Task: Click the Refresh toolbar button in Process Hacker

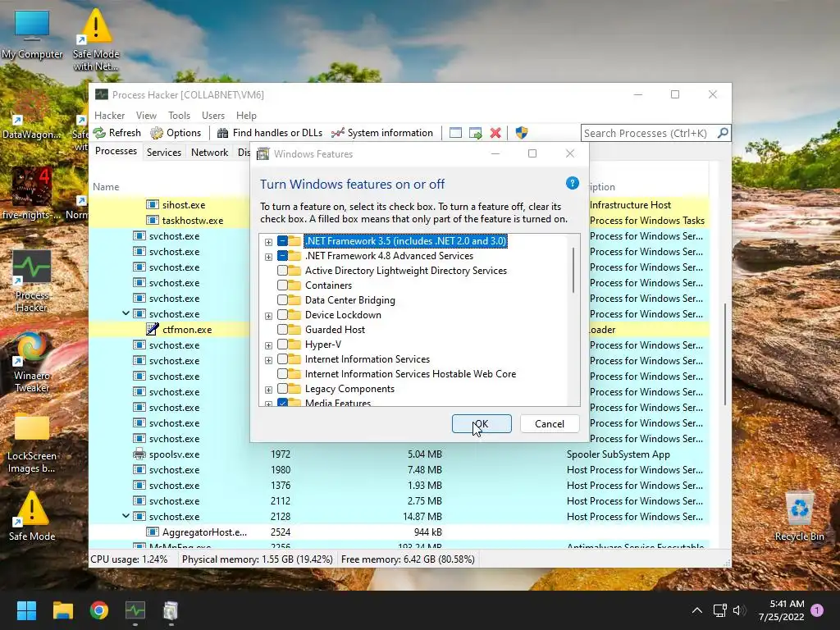Action: click(x=117, y=133)
